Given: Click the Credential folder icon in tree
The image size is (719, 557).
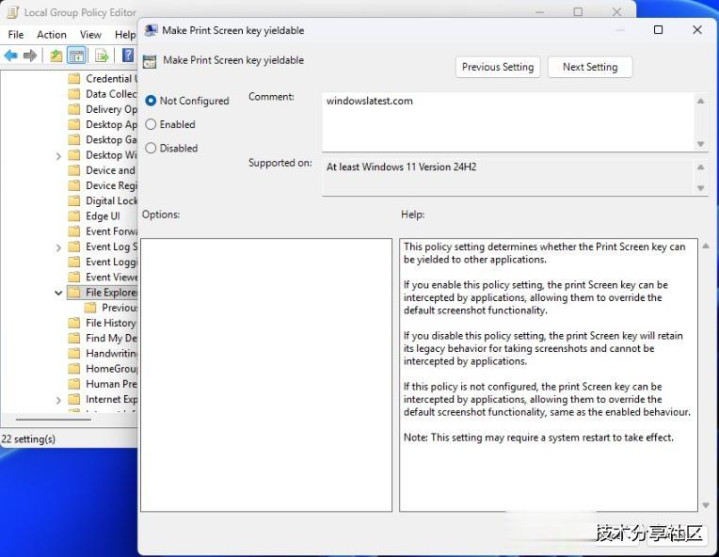Looking at the screenshot, I should point(74,79).
